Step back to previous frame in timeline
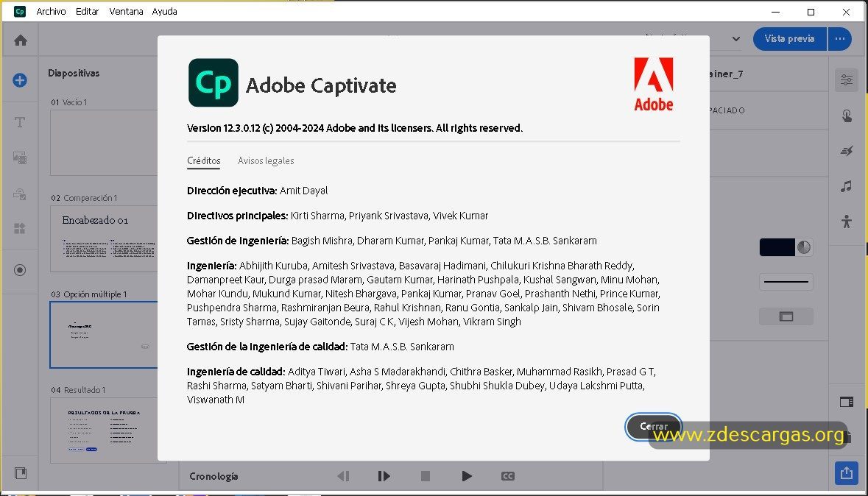The image size is (868, 496). click(343, 476)
